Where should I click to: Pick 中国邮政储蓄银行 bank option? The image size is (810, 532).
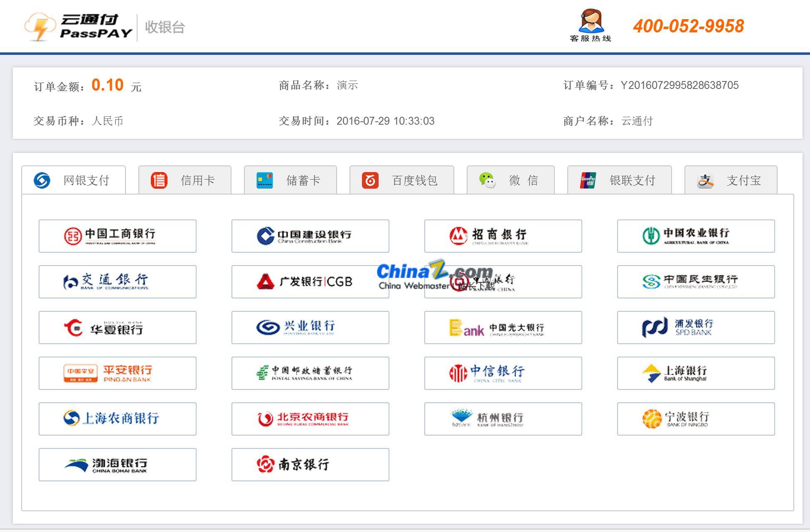click(x=310, y=373)
